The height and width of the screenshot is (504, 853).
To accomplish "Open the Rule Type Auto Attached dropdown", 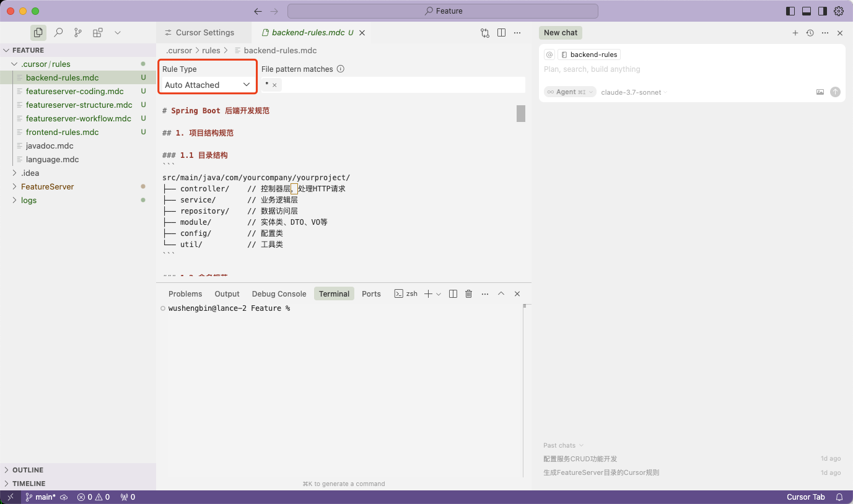I will (x=207, y=85).
